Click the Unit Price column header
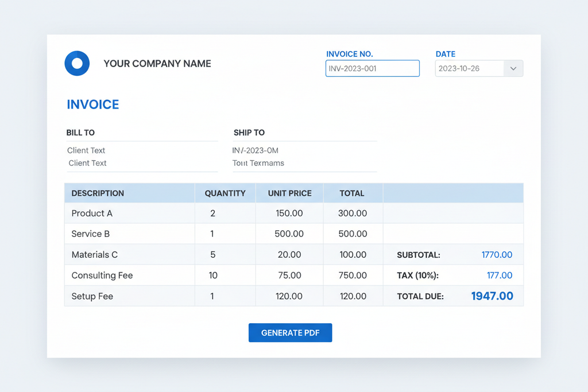Viewport: 588px width, 392px height. click(x=289, y=193)
